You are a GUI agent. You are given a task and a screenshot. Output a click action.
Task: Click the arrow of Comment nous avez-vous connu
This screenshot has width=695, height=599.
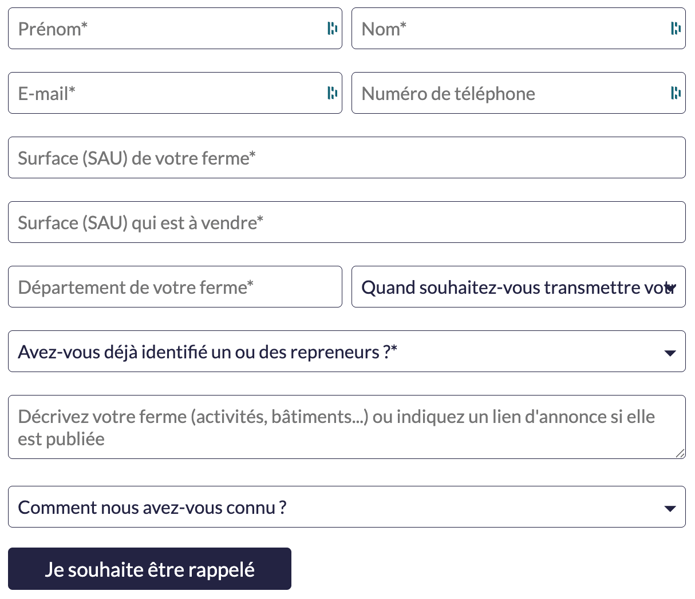tap(670, 508)
